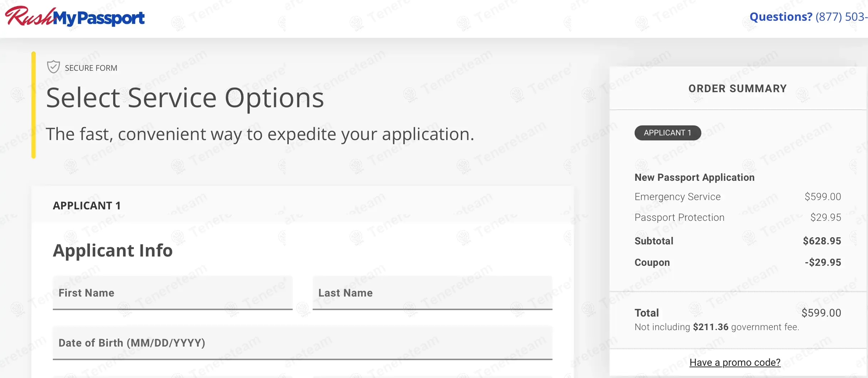Image resolution: width=868 pixels, height=378 pixels.
Task: Click the $628.95 subtotal amount
Action: click(822, 241)
